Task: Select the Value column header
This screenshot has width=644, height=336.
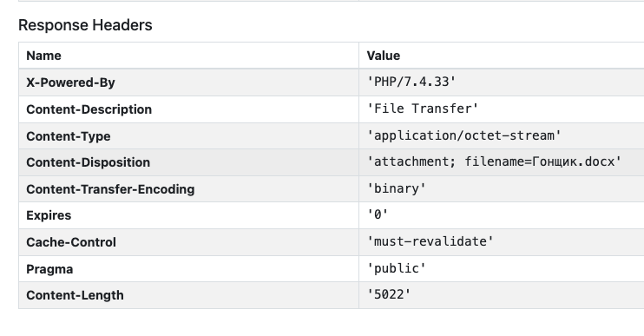Action: (x=384, y=56)
